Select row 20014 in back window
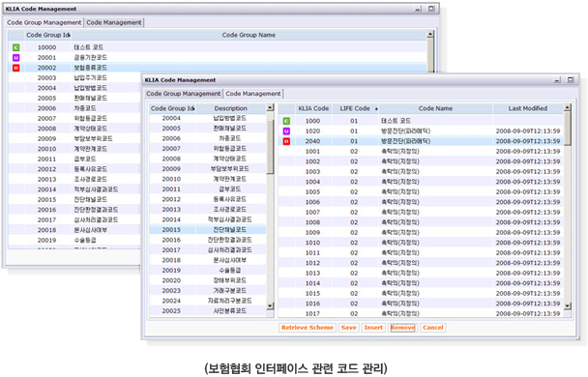 pos(74,189)
